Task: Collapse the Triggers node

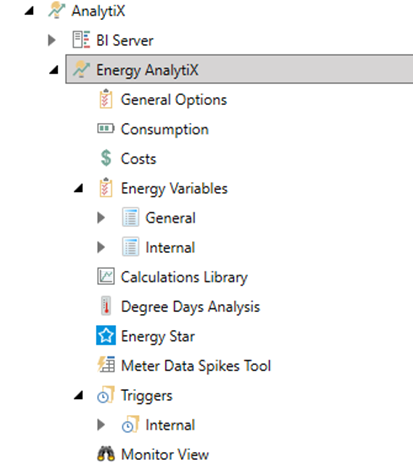Action: 79,395
